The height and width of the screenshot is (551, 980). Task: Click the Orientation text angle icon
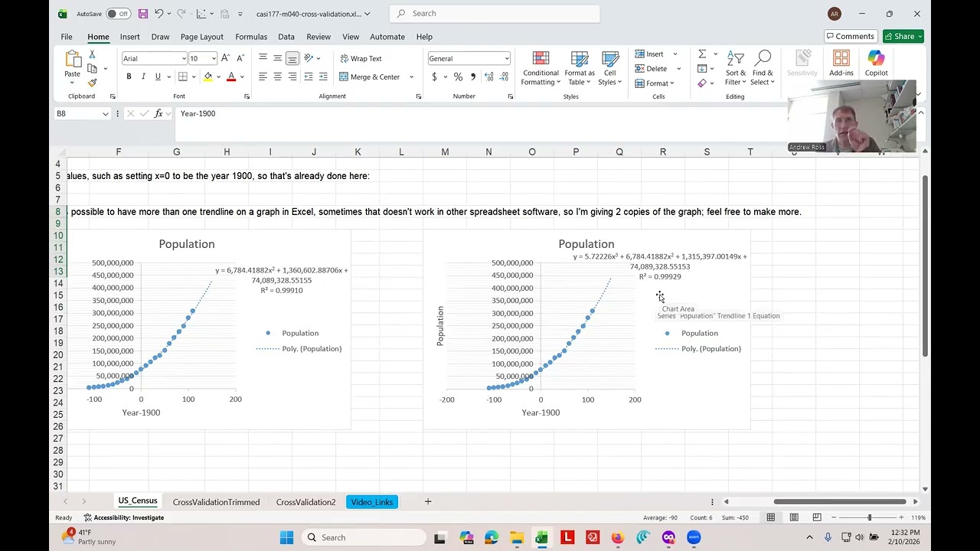(x=309, y=58)
